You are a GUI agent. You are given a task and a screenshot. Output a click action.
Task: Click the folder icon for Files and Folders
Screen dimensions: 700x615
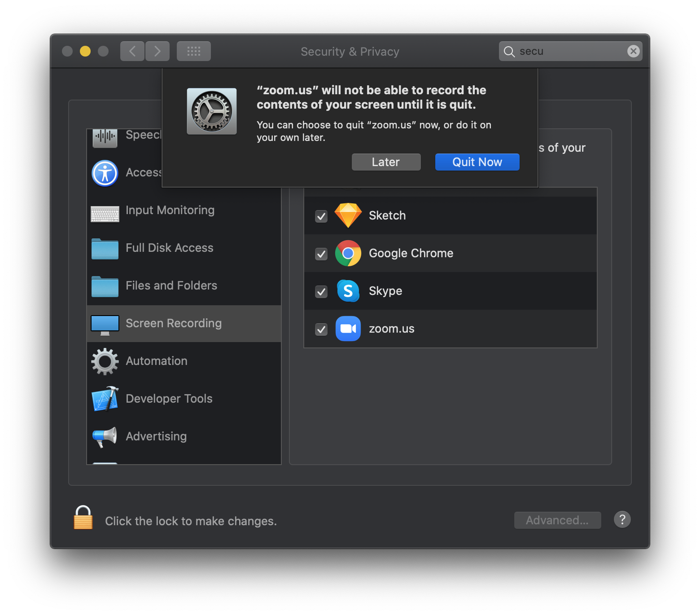coord(105,286)
